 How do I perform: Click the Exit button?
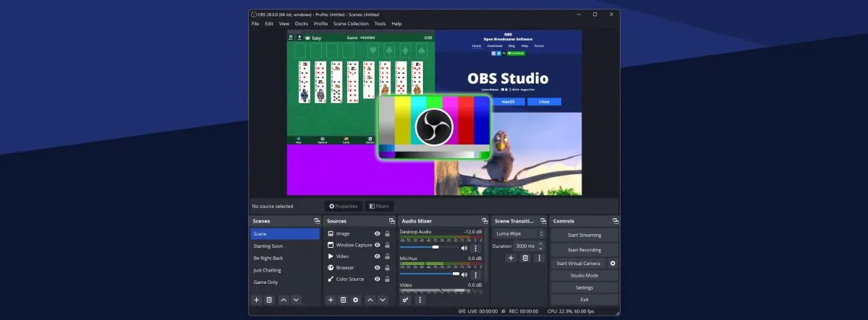[x=584, y=299]
